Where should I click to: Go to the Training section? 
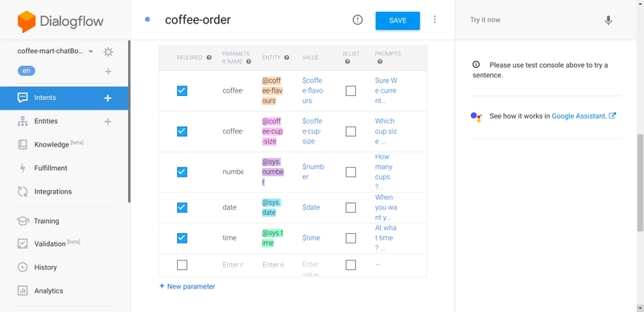click(x=47, y=221)
